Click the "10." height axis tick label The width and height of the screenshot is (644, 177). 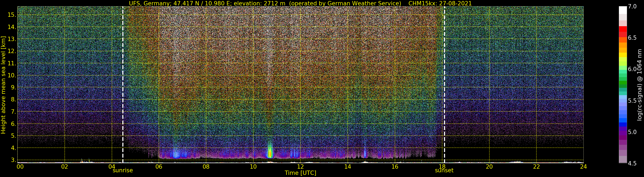coord(12,76)
